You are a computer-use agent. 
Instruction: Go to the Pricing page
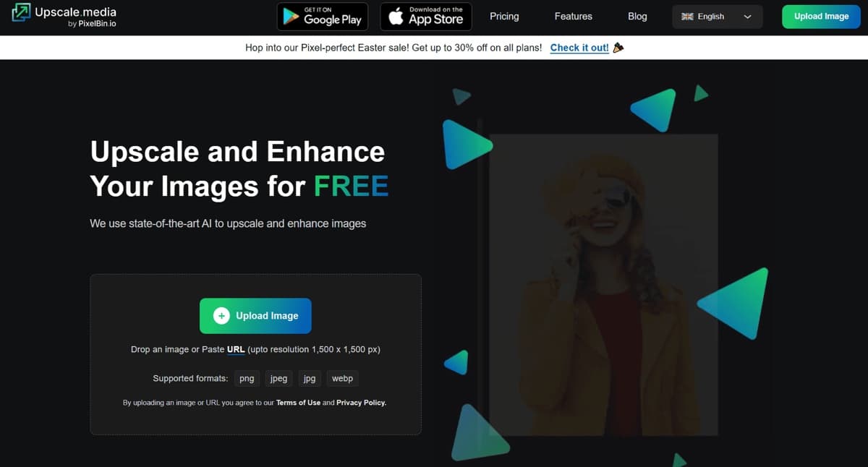(504, 16)
